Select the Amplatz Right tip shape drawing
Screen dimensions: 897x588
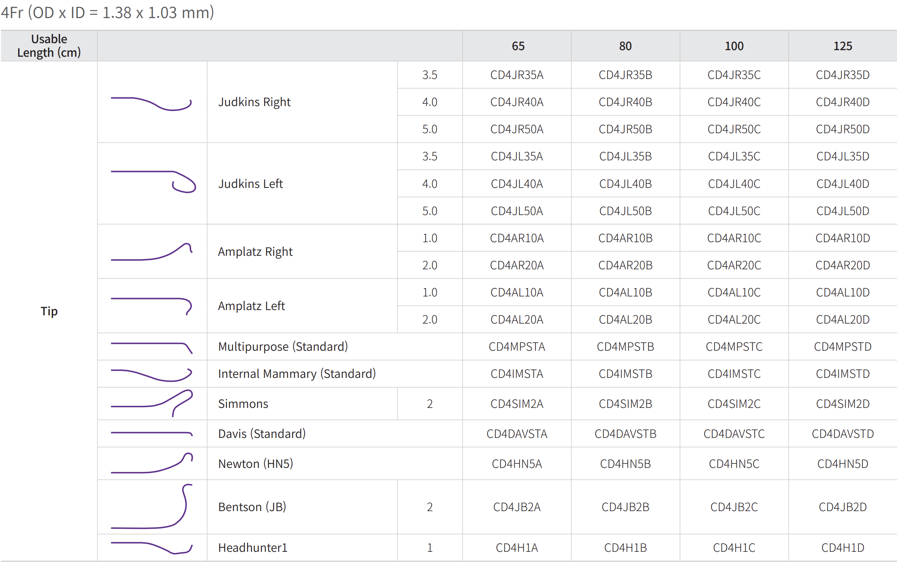pyautogui.click(x=152, y=252)
